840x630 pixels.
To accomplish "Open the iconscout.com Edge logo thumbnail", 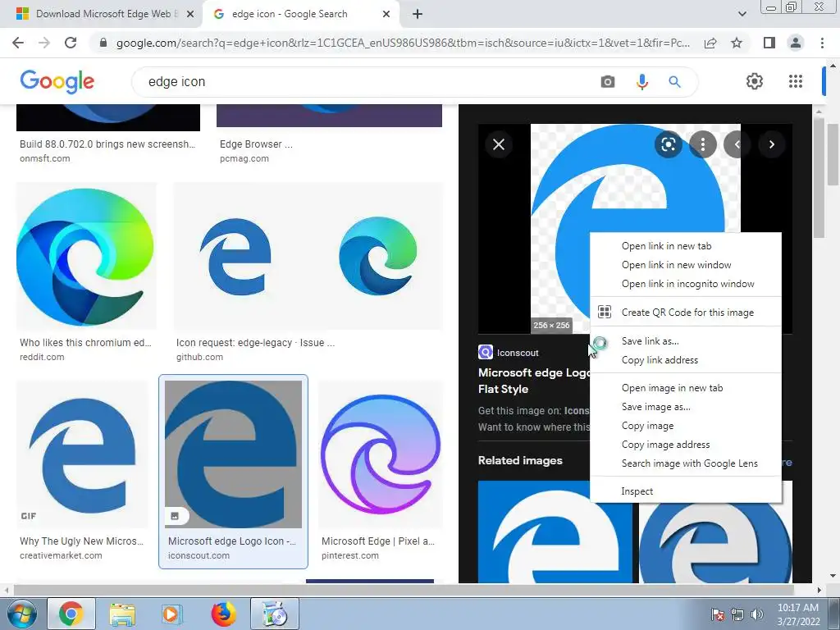I will click(233, 454).
